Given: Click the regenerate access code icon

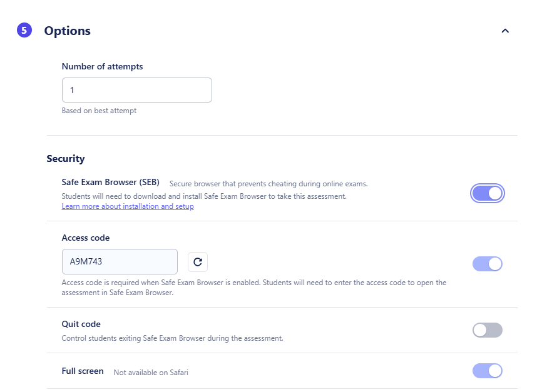Looking at the screenshot, I should pos(198,262).
